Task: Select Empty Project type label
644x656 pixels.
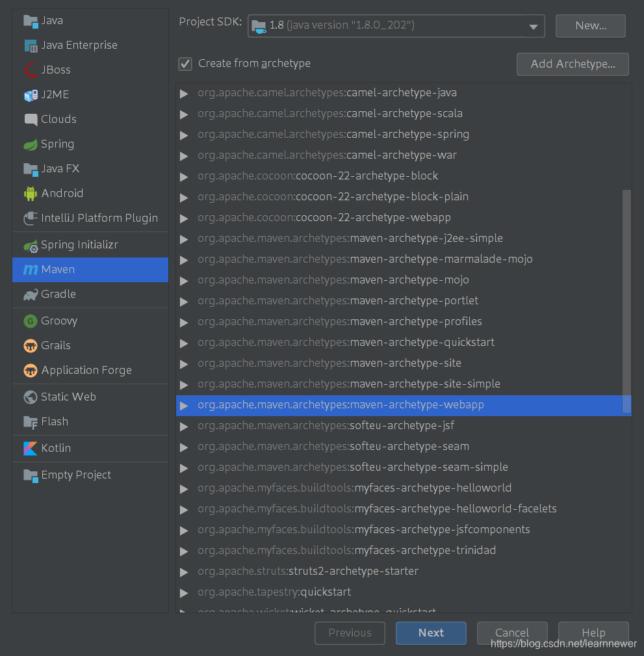Action: (x=76, y=475)
